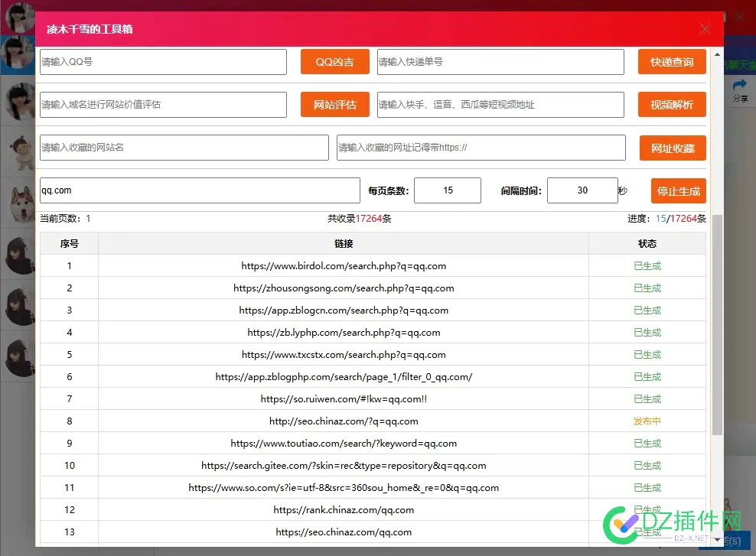Image resolution: width=756 pixels, height=556 pixels.
Task: Focus the short video URL input
Action: point(500,105)
